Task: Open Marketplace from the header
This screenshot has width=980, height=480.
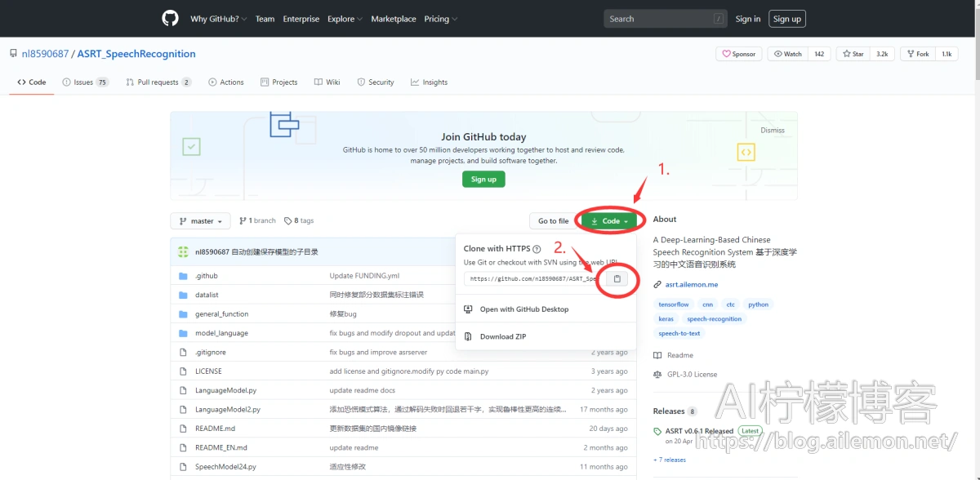Action: 394,19
